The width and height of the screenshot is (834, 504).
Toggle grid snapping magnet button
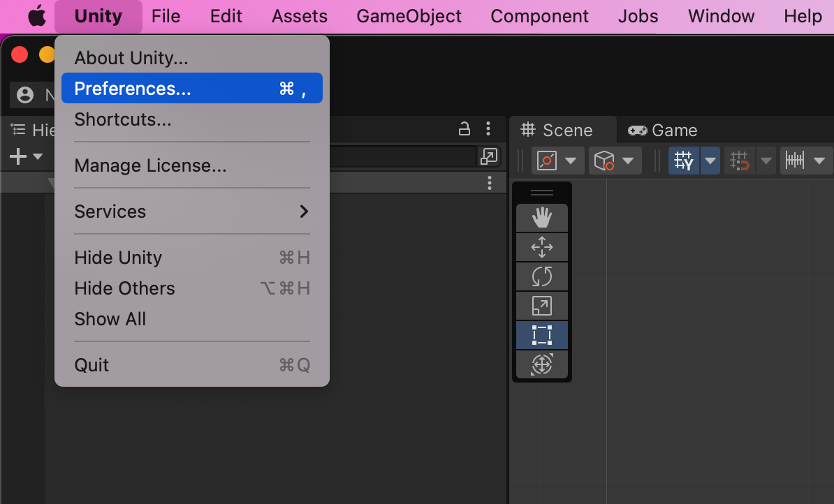coord(740,161)
